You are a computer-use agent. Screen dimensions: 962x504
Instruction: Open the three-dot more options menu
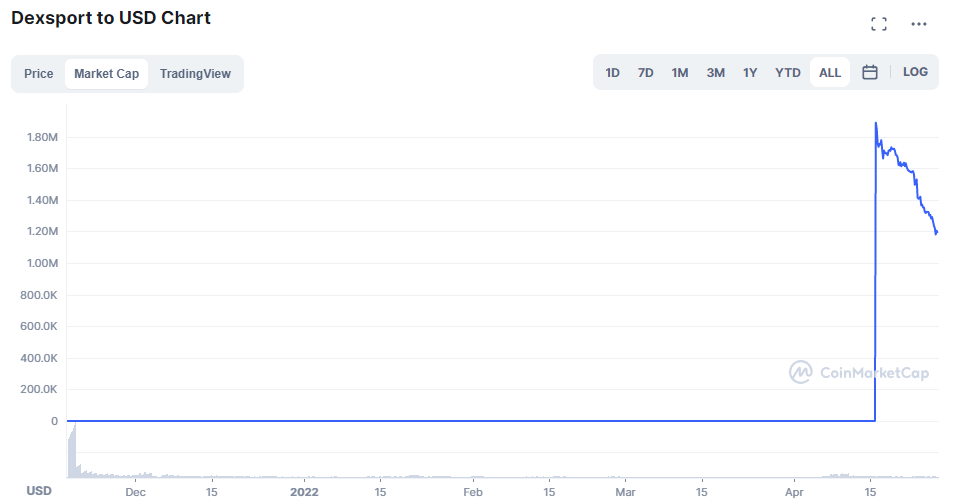coord(918,24)
